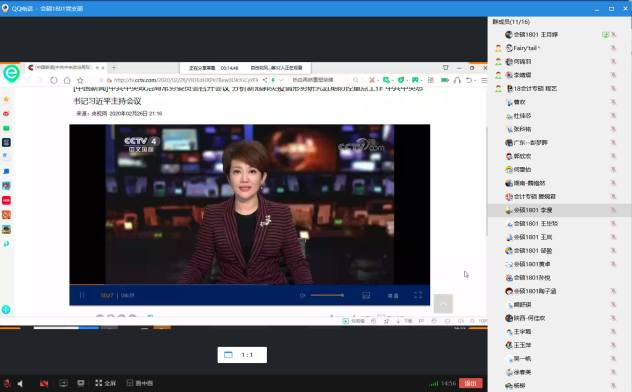
Task: Open the undo-close dropdown in browser toolbar
Action: (475, 80)
